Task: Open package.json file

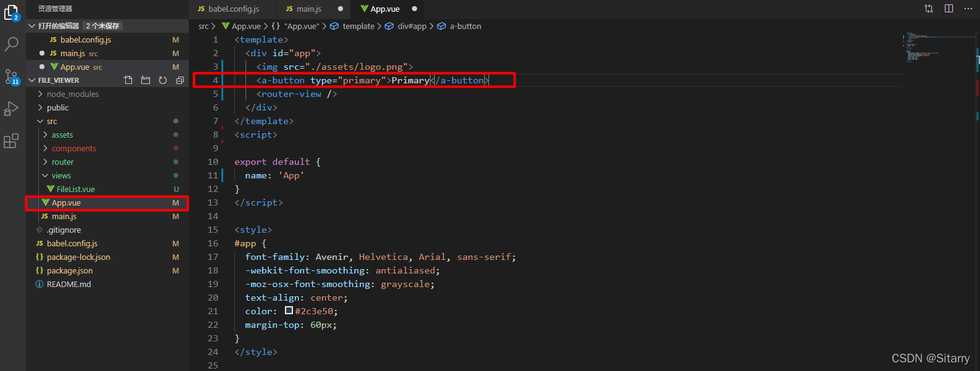Action: pos(107,270)
